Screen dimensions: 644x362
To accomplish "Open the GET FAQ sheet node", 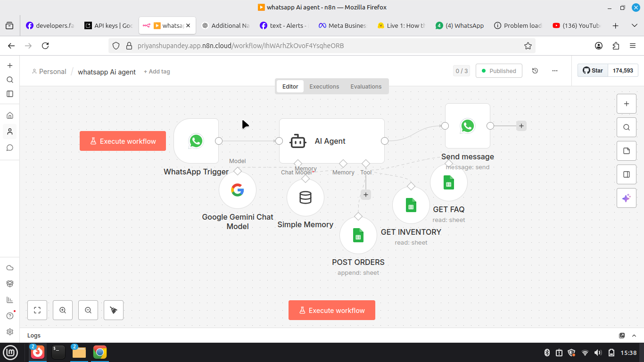I will point(449,182).
